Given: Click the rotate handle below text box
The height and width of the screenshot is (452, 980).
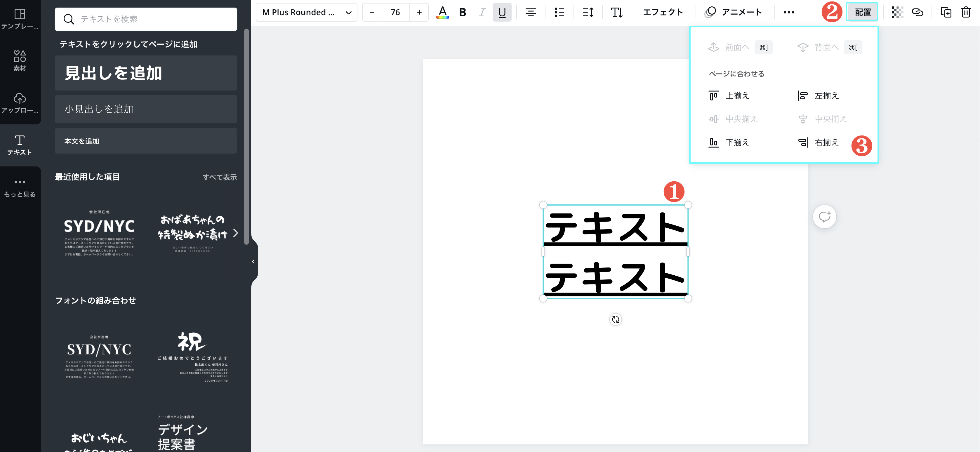Looking at the screenshot, I should [615, 320].
